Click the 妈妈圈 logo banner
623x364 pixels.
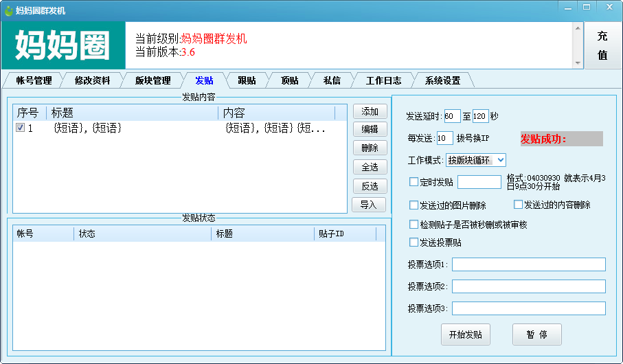click(64, 45)
